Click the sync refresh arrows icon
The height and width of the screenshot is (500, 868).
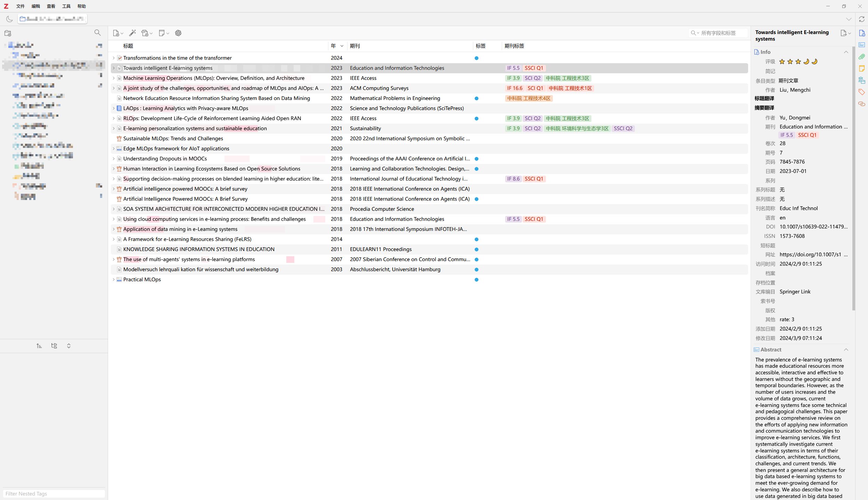point(861,19)
